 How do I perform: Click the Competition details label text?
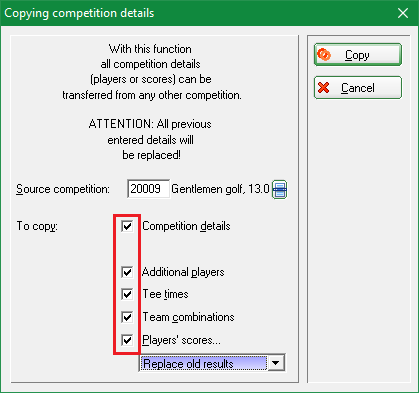point(186,226)
